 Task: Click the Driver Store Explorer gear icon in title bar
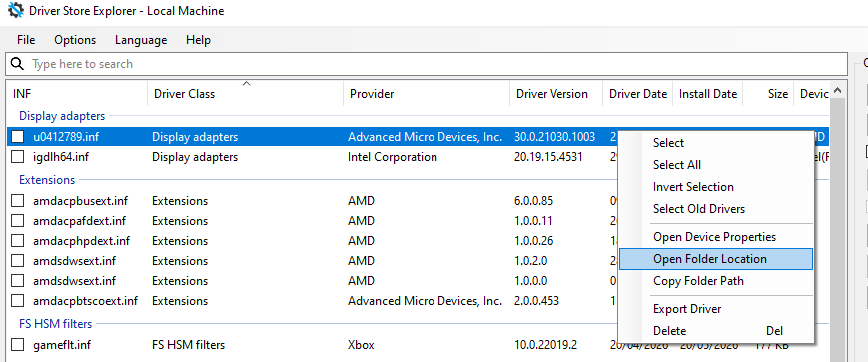16,11
